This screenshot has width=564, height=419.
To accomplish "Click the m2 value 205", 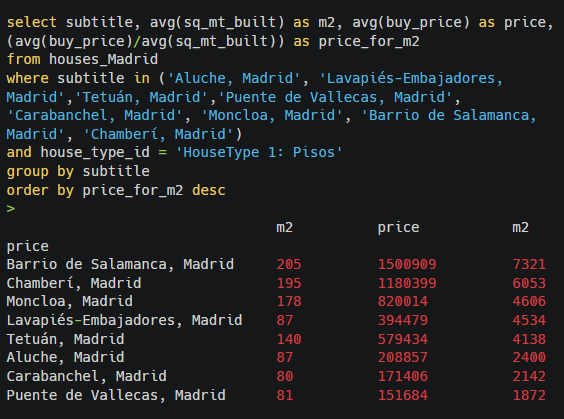I will pos(289,265).
